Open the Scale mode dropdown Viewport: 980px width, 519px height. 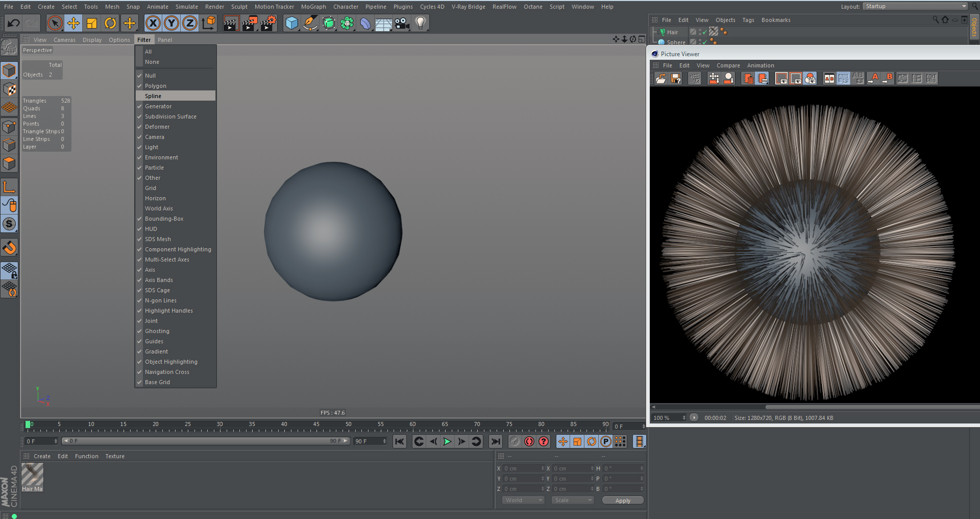(x=573, y=500)
